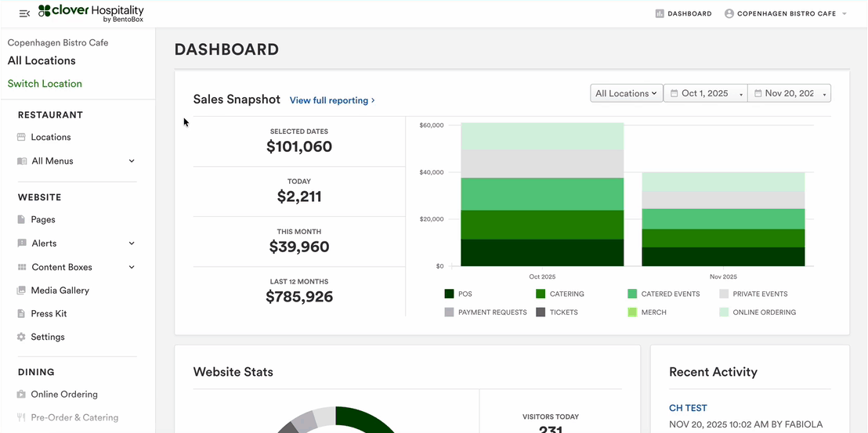Viewport: 868px width, 433px height.
Task: Expand the All Menus sidebar section
Action: point(132,161)
